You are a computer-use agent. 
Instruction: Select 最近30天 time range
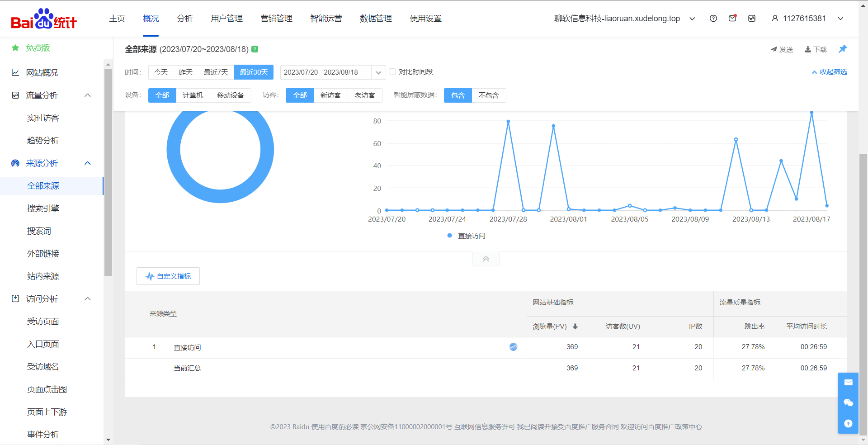click(254, 72)
